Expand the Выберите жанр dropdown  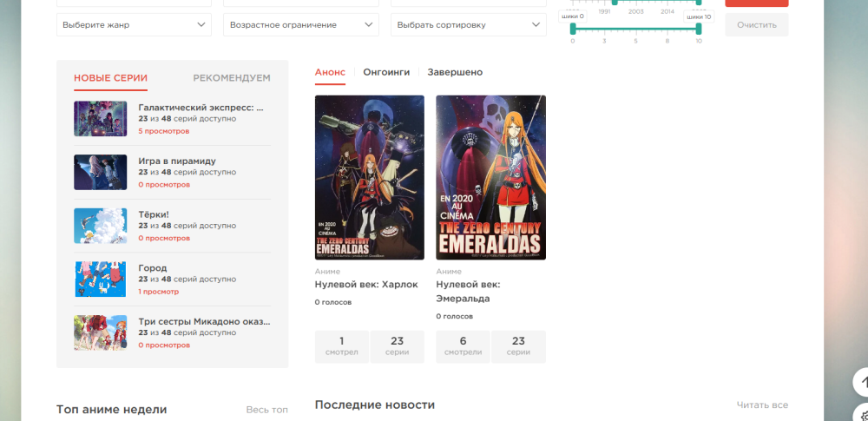pos(134,25)
